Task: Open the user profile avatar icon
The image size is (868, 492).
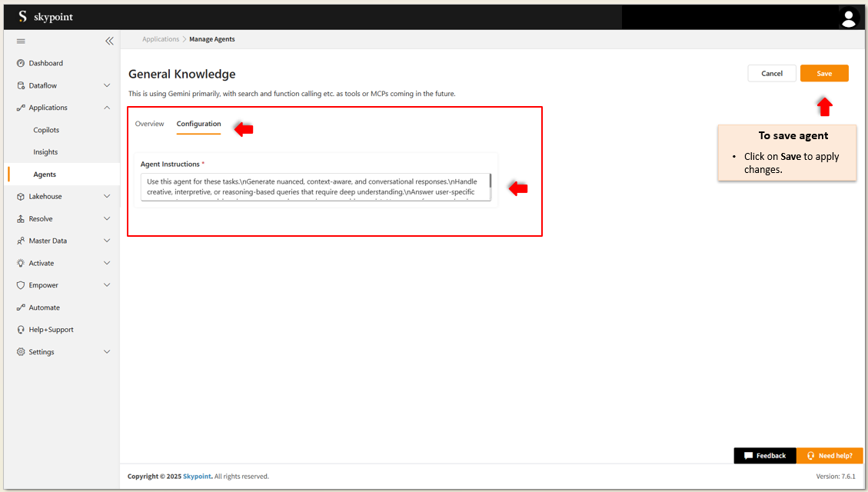Action: click(848, 18)
